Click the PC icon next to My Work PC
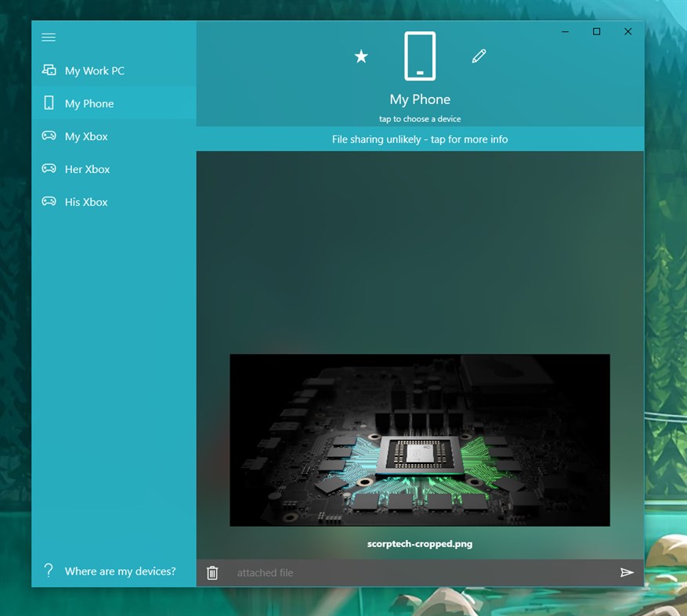The height and width of the screenshot is (616, 687). [49, 70]
